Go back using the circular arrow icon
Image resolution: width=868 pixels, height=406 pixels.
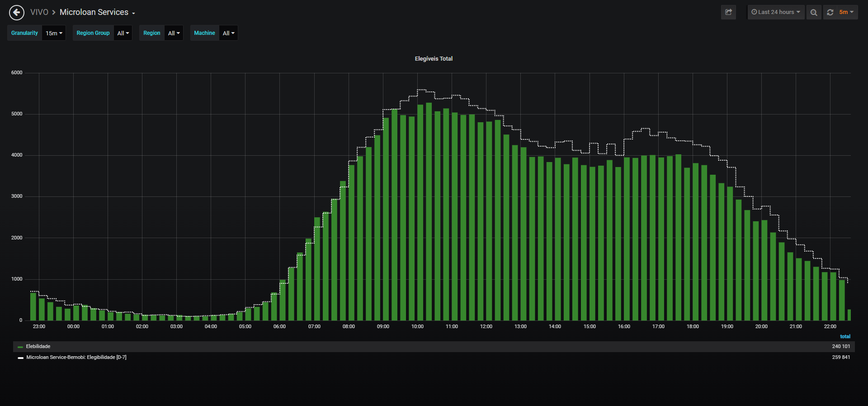click(17, 12)
